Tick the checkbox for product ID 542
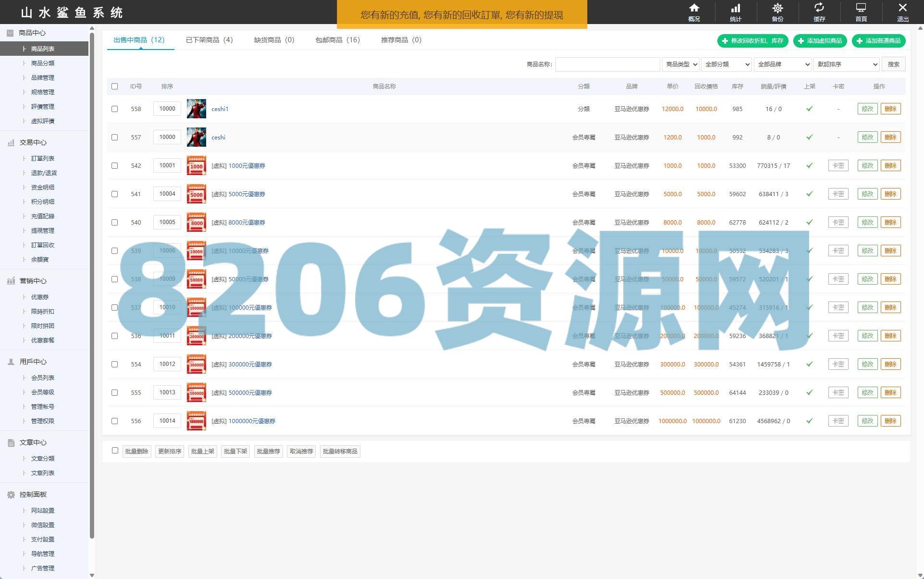Screen dimensions: 924x579 tap(114, 165)
